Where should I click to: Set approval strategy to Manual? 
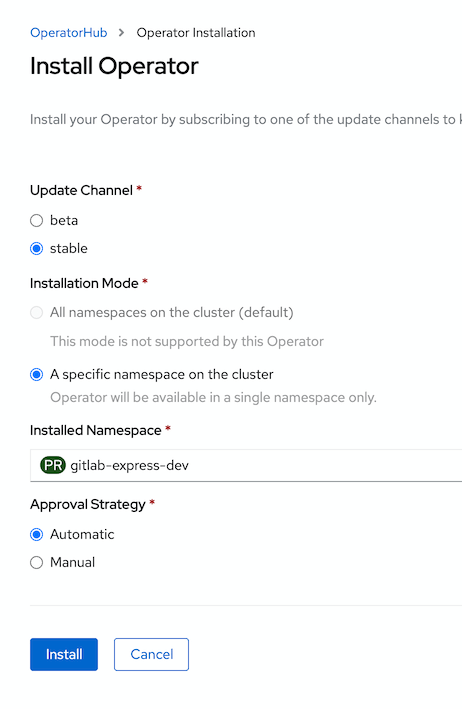[37, 562]
